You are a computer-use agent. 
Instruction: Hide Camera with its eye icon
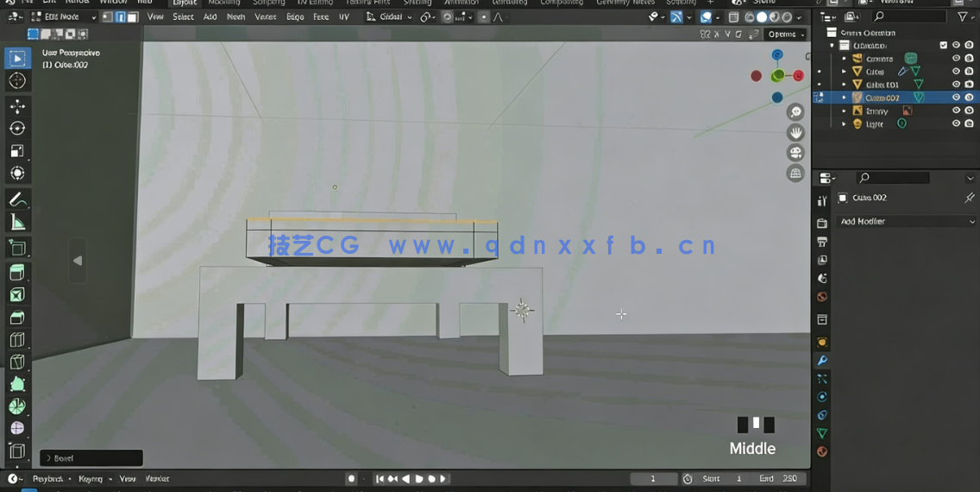[956, 58]
